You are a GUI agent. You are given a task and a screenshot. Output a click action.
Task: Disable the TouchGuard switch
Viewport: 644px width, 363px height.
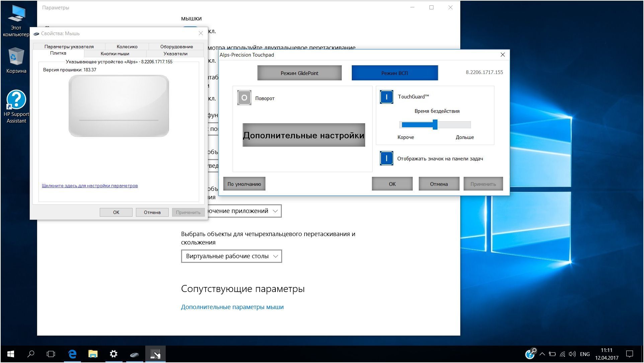[387, 97]
